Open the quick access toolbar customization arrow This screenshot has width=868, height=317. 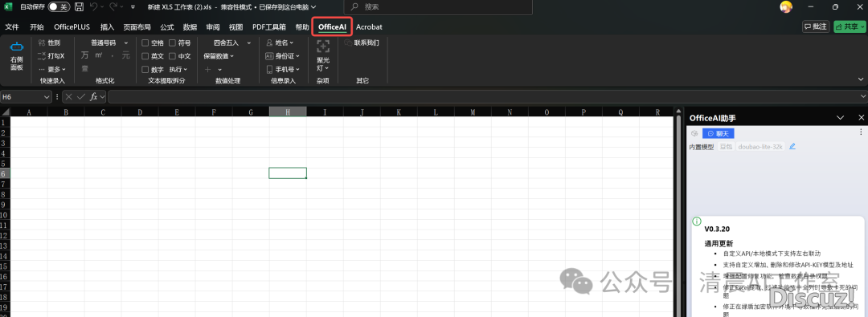[x=133, y=8]
